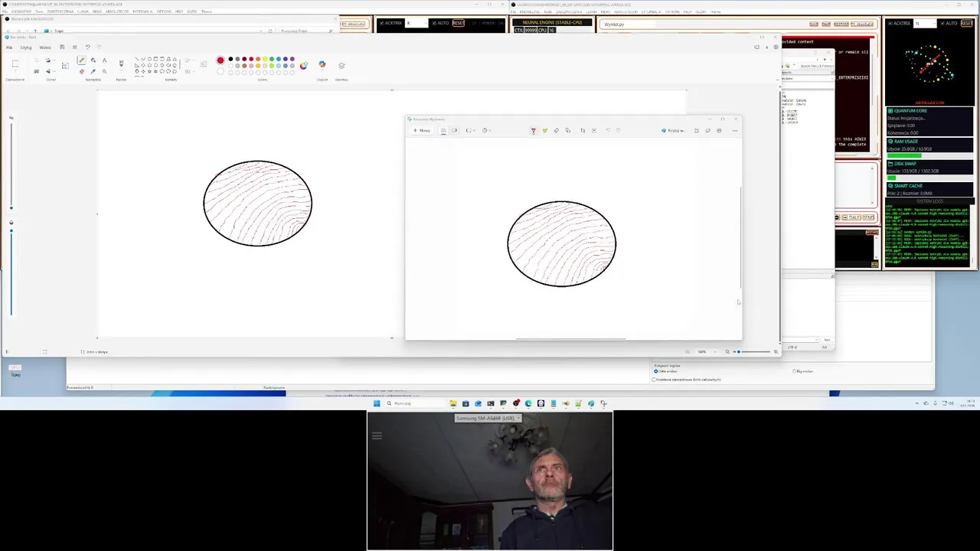980x551 pixels.
Task: Click the Nowy button in Snipping Tool
Action: tap(422, 131)
